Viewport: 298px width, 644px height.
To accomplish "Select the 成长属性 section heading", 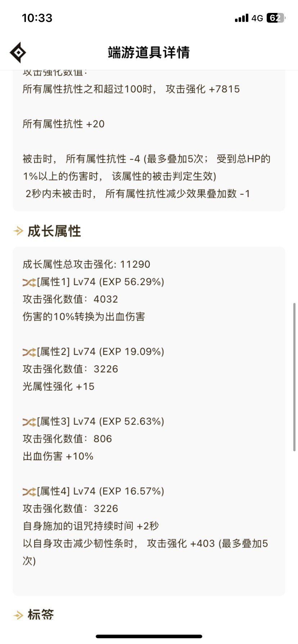I will click(x=54, y=231).
